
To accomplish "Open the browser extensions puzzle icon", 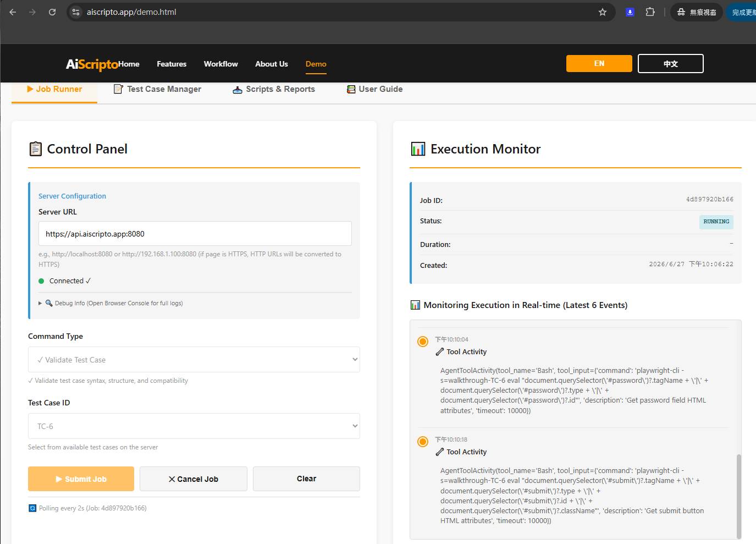I will tap(650, 12).
